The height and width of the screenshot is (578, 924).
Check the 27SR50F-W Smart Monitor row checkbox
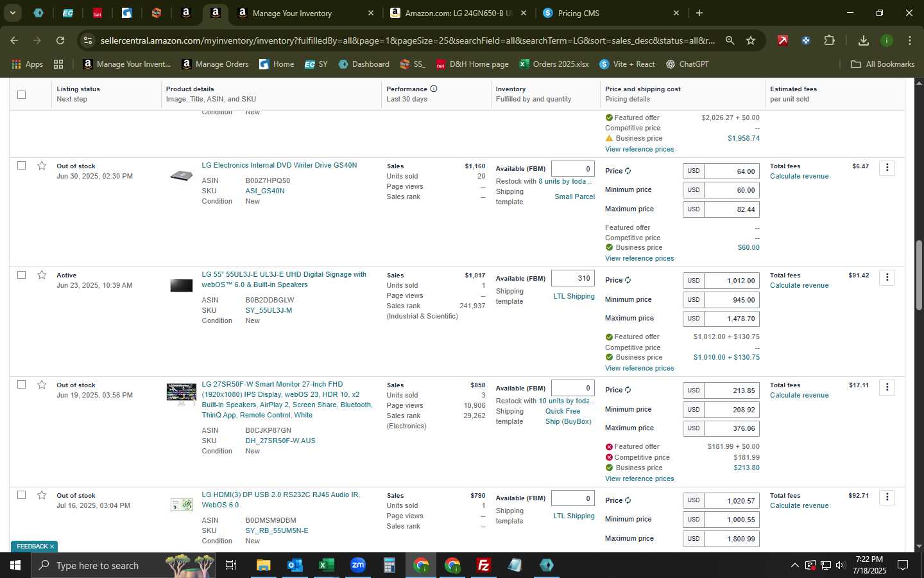tap(22, 385)
